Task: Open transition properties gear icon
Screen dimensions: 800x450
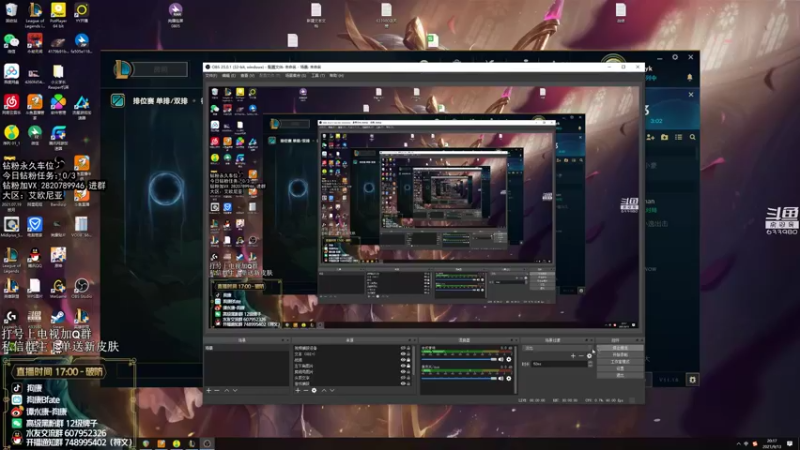Action: pos(589,356)
